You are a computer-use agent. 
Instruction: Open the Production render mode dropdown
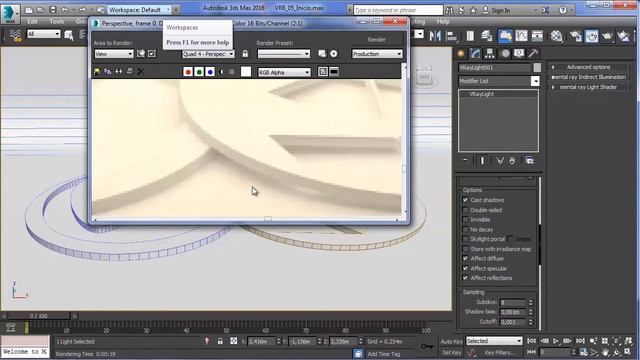pos(377,54)
